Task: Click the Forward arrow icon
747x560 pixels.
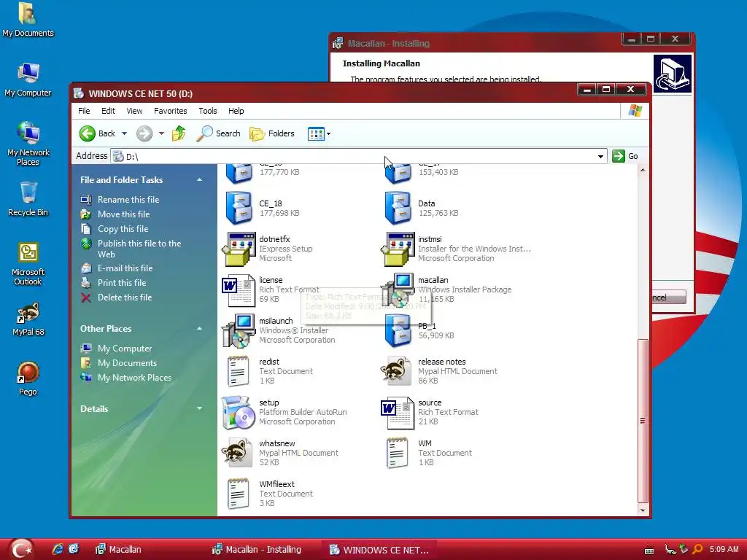Action: (144, 133)
